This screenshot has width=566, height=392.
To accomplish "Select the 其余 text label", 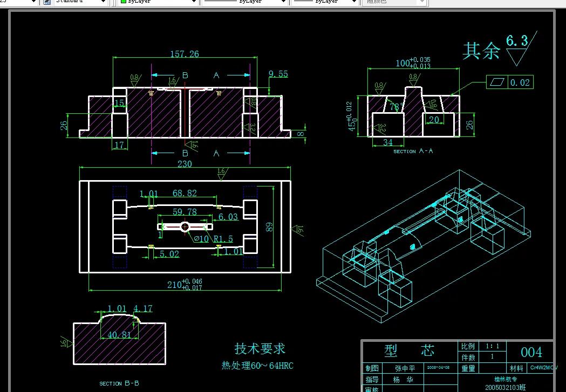I will click(x=481, y=51).
